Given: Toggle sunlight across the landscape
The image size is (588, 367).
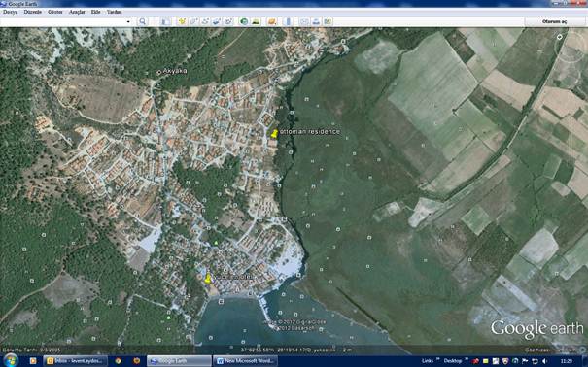Looking at the screenshot, I should [257, 21].
